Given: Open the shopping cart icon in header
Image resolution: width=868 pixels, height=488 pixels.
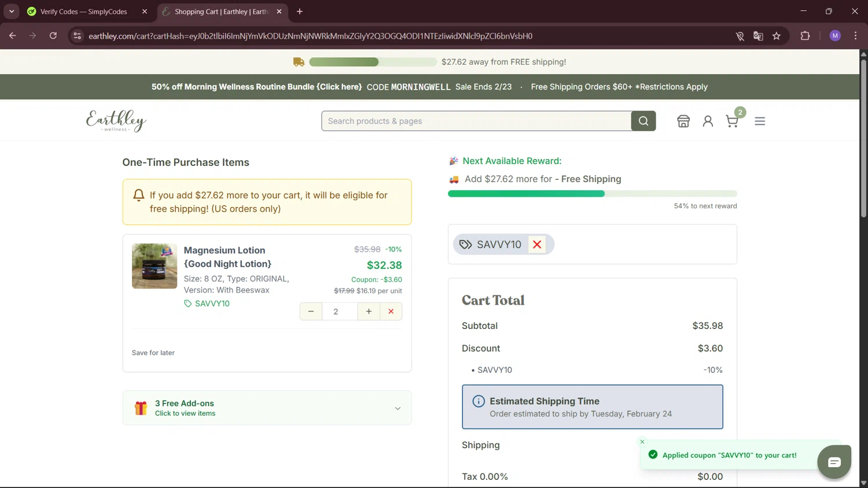Looking at the screenshot, I should pos(732,121).
